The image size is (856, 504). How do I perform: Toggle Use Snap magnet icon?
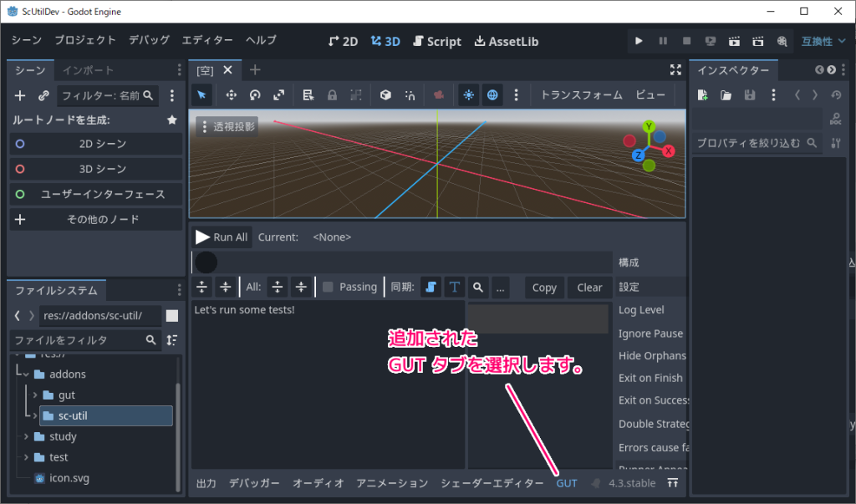[410, 95]
